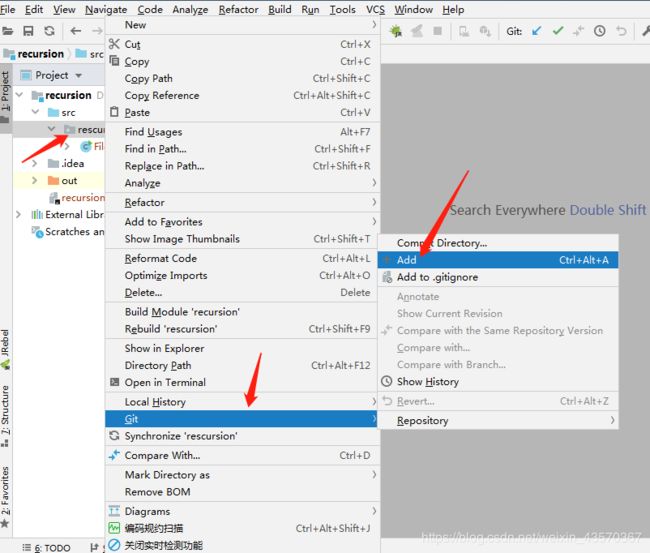Select Add to .gitignore entry
650x553 pixels.
[498, 277]
